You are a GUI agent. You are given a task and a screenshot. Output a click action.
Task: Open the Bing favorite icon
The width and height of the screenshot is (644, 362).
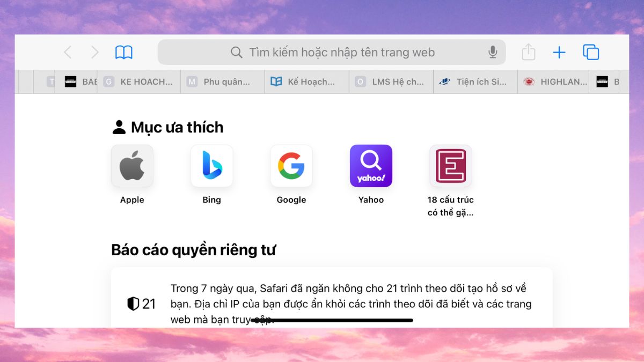(x=211, y=166)
